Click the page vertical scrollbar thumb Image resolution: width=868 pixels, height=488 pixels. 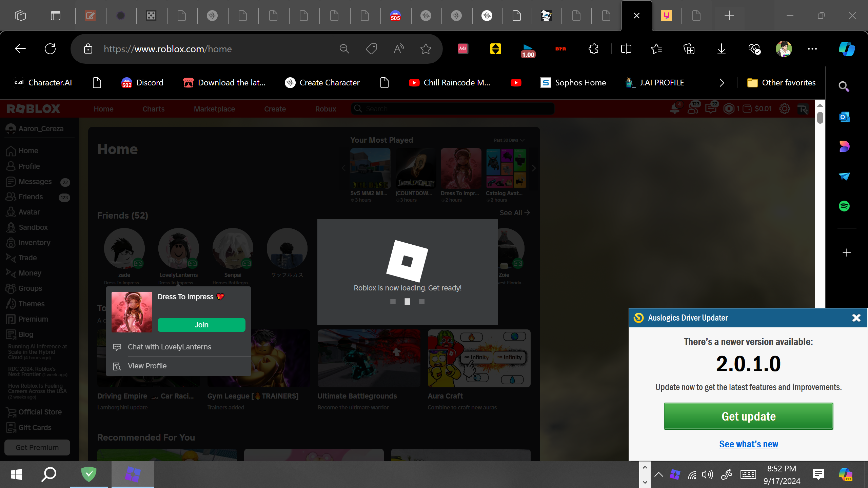tap(820, 118)
